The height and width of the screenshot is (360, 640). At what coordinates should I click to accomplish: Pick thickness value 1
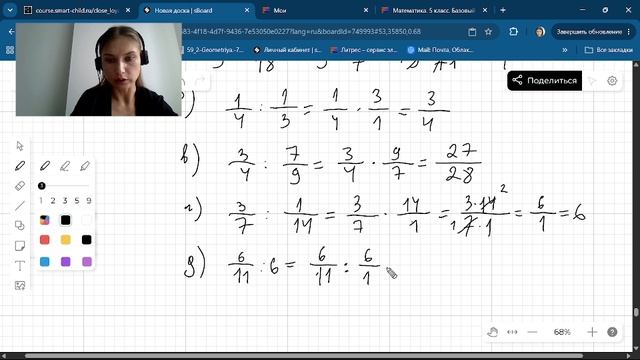click(x=41, y=200)
